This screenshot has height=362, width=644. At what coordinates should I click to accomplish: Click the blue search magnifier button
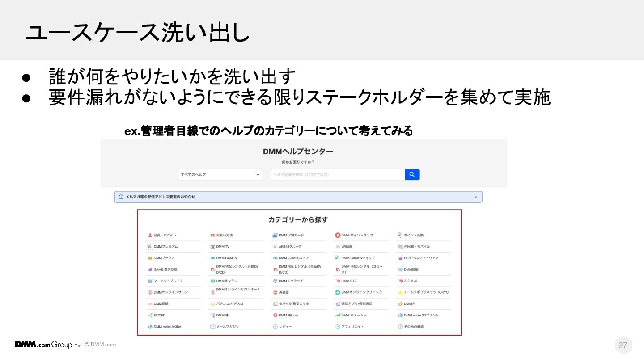[412, 175]
